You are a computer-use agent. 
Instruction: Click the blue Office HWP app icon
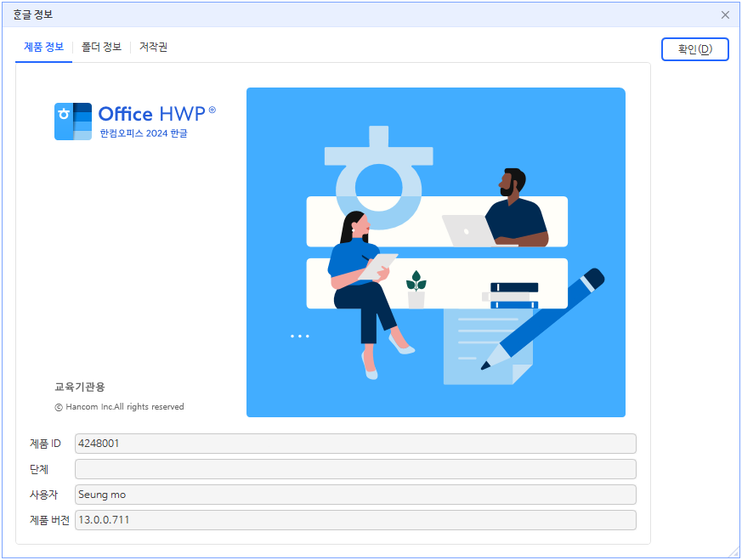(x=72, y=121)
